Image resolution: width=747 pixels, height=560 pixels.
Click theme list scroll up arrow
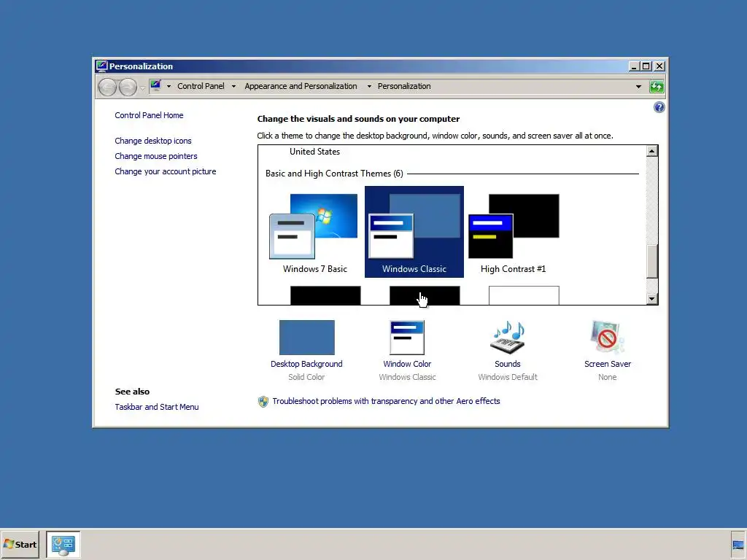651,151
